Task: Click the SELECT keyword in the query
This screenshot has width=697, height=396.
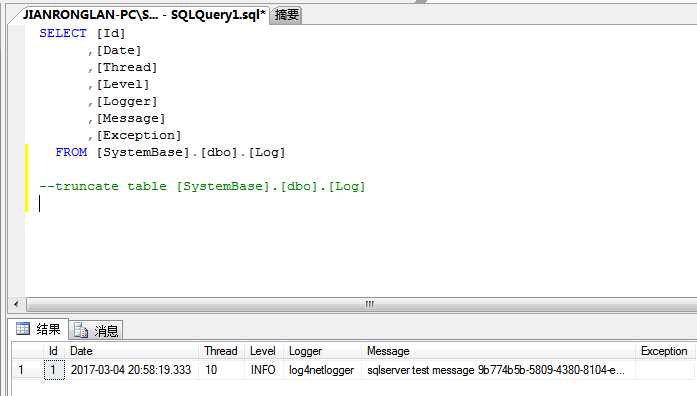Action: 63,33
